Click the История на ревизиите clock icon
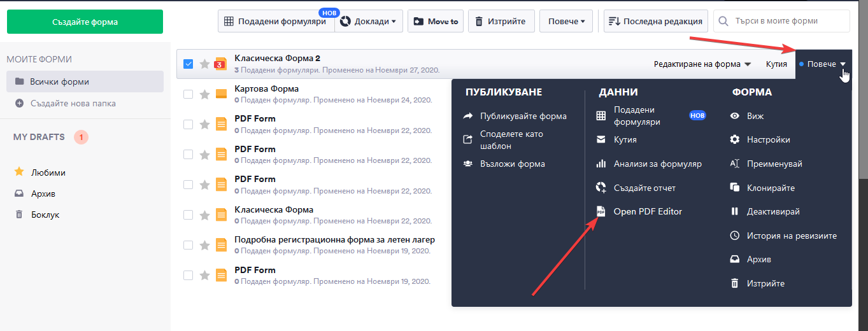 (x=735, y=236)
